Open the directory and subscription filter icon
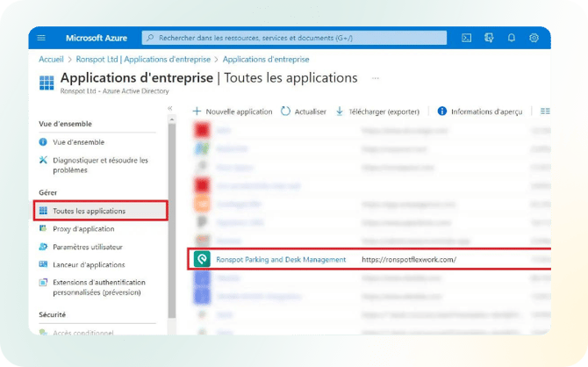The height and width of the screenshot is (367, 588). point(489,38)
